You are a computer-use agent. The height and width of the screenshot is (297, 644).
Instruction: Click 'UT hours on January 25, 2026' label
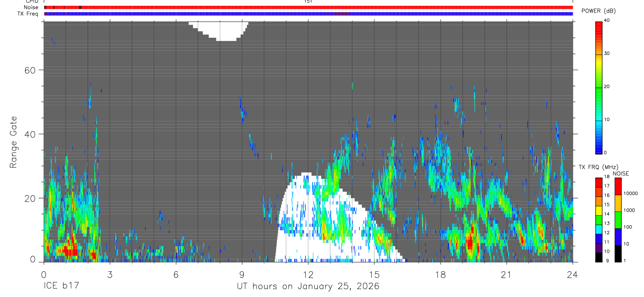[x=308, y=287]
